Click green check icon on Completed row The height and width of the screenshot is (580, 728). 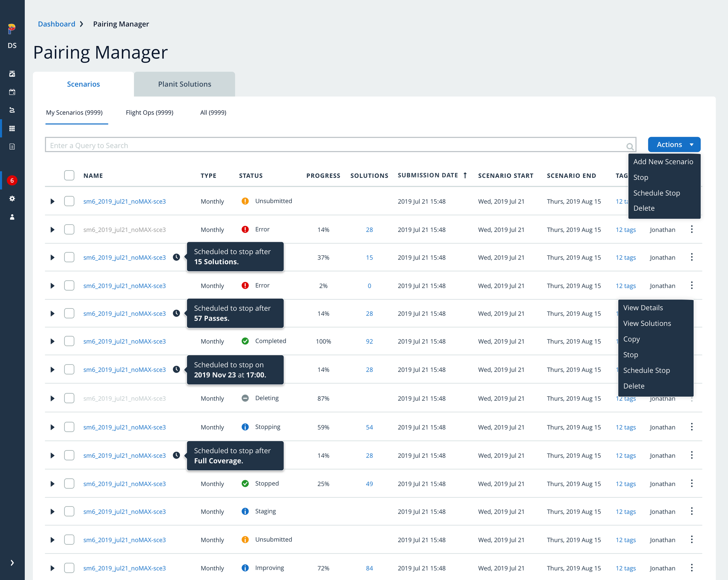[245, 341]
